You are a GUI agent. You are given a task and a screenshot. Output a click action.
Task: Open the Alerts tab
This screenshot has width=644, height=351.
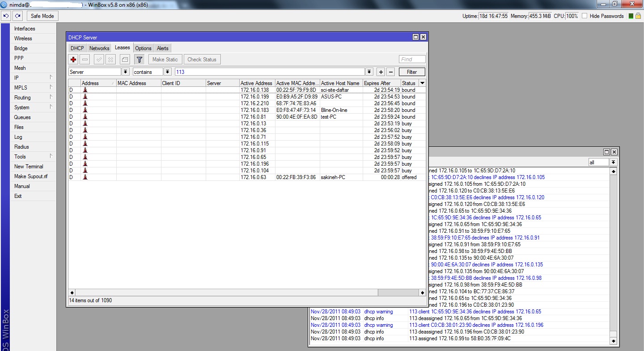point(163,48)
